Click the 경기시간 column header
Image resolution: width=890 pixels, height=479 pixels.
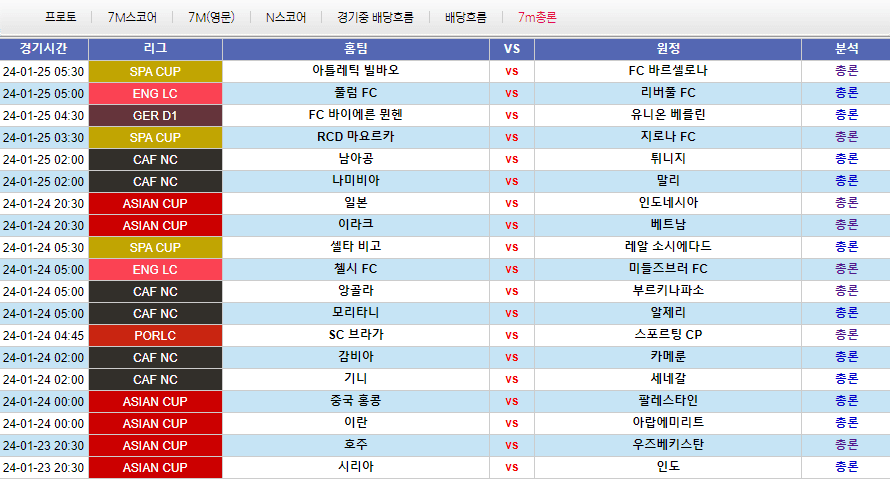point(44,48)
